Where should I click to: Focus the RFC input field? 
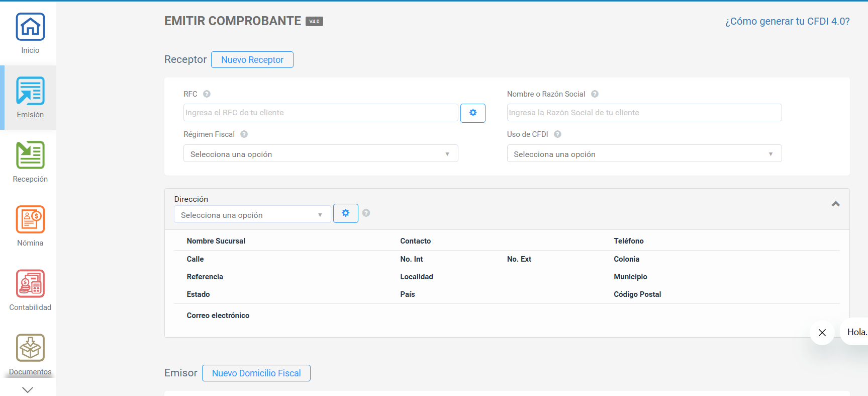321,113
